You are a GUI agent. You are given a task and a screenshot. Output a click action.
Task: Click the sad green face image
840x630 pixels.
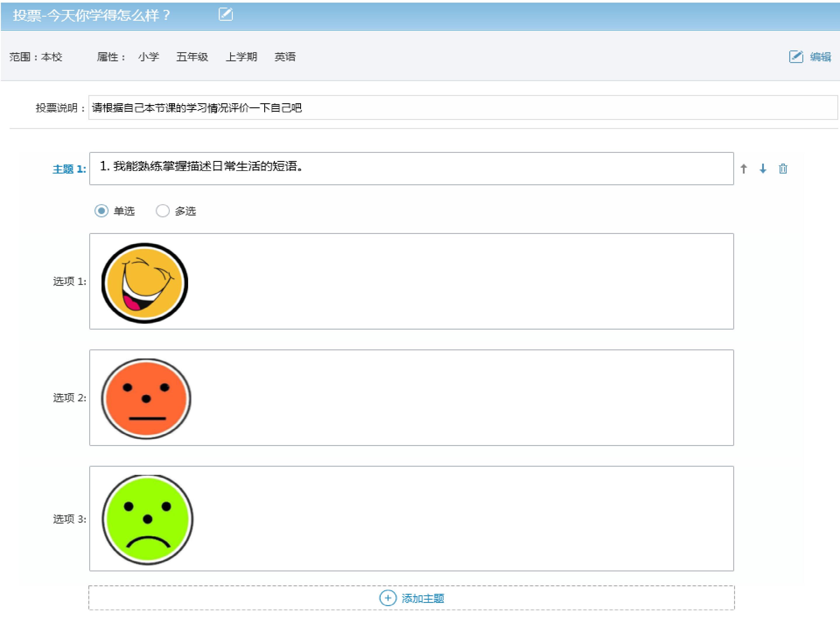click(147, 519)
